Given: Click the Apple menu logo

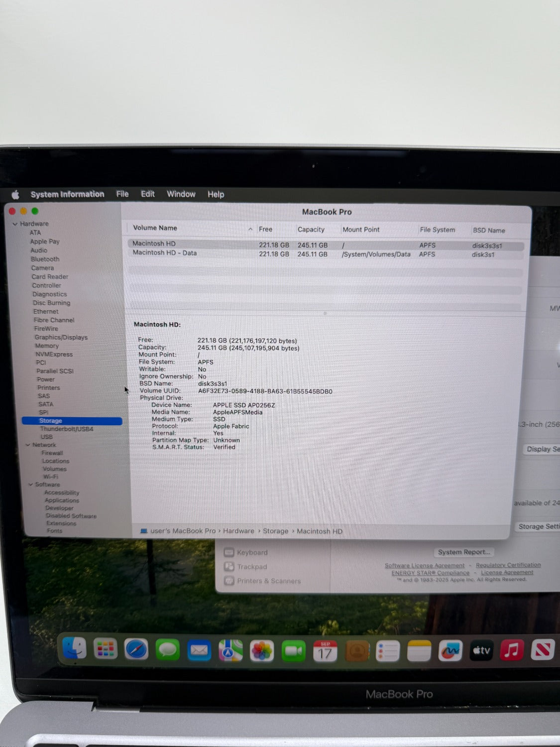Looking at the screenshot, I should click(x=15, y=195).
